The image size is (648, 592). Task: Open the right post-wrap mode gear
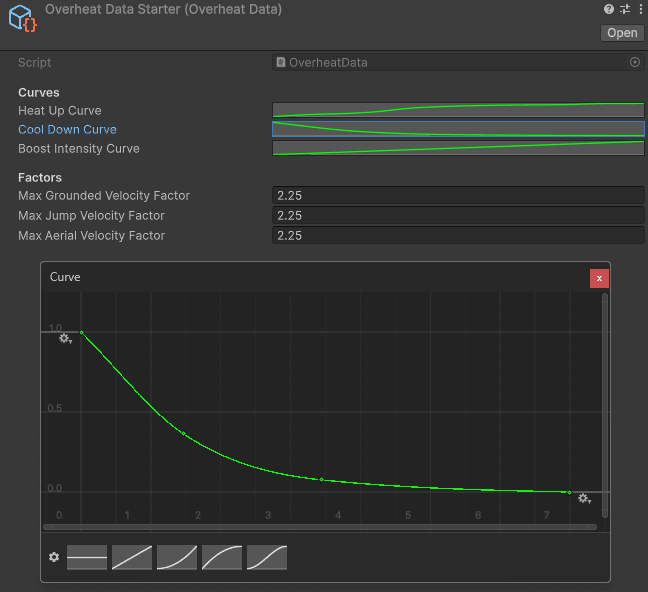[584, 499]
